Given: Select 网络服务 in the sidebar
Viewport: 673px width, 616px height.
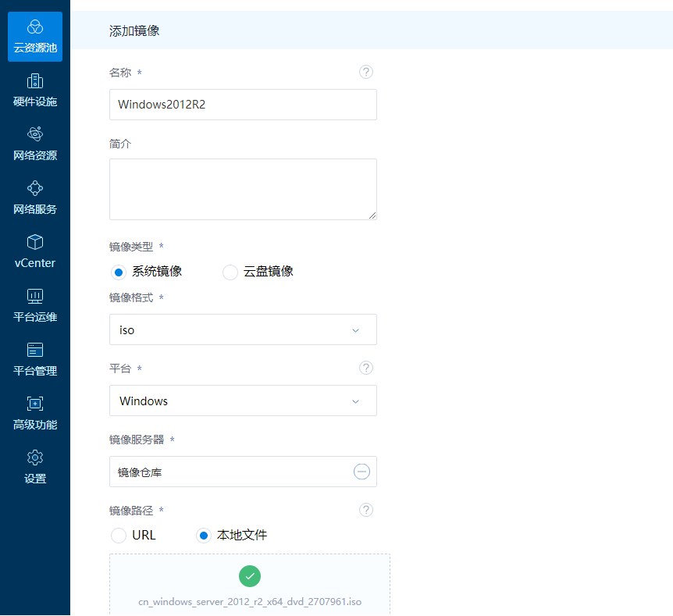Looking at the screenshot, I should coord(35,198).
